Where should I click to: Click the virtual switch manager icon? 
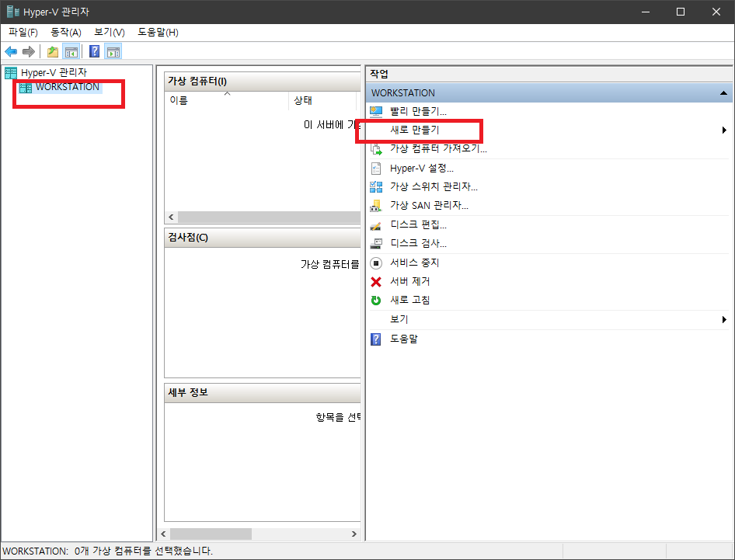click(376, 187)
